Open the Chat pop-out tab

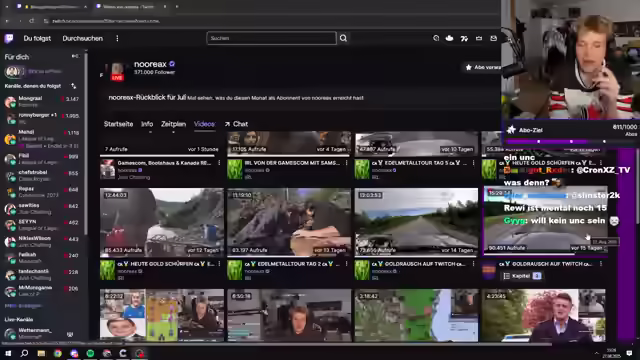[x=236, y=124]
